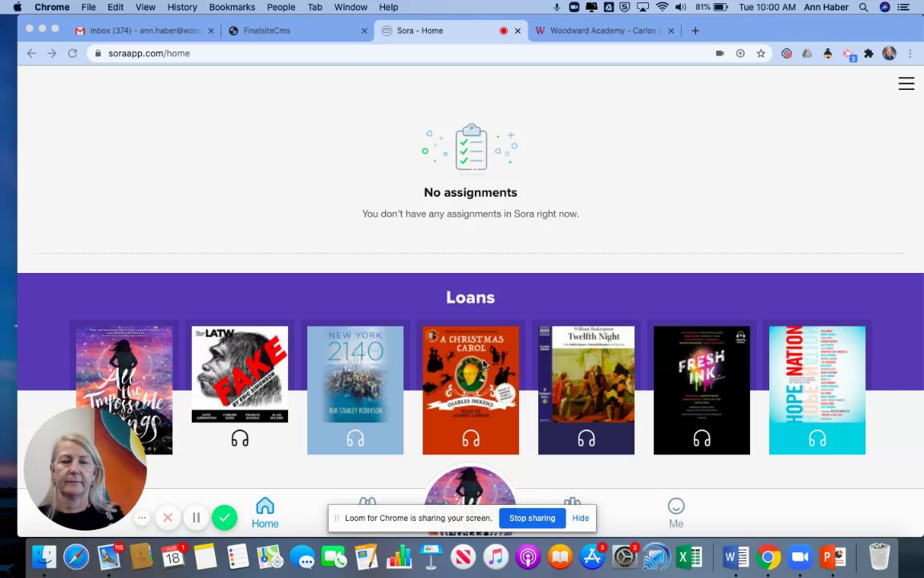Screen dimensions: 924x578
Task: Cancel the Loom recording
Action: [x=168, y=517]
